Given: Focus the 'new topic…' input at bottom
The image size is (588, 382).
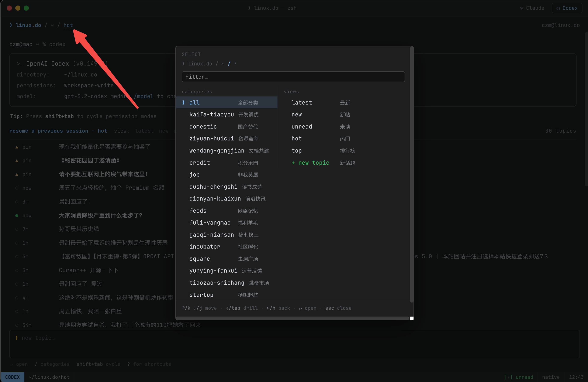Looking at the screenshot, I should tap(294, 344).
